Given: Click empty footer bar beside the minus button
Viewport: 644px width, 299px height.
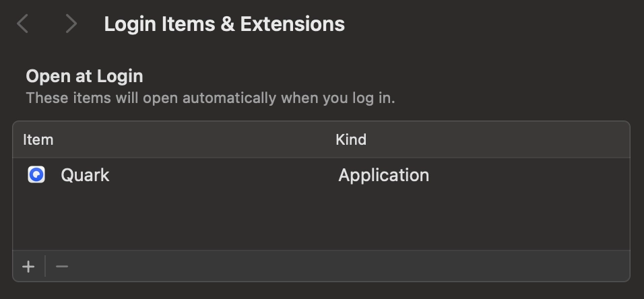Looking at the screenshot, I should (x=349, y=266).
